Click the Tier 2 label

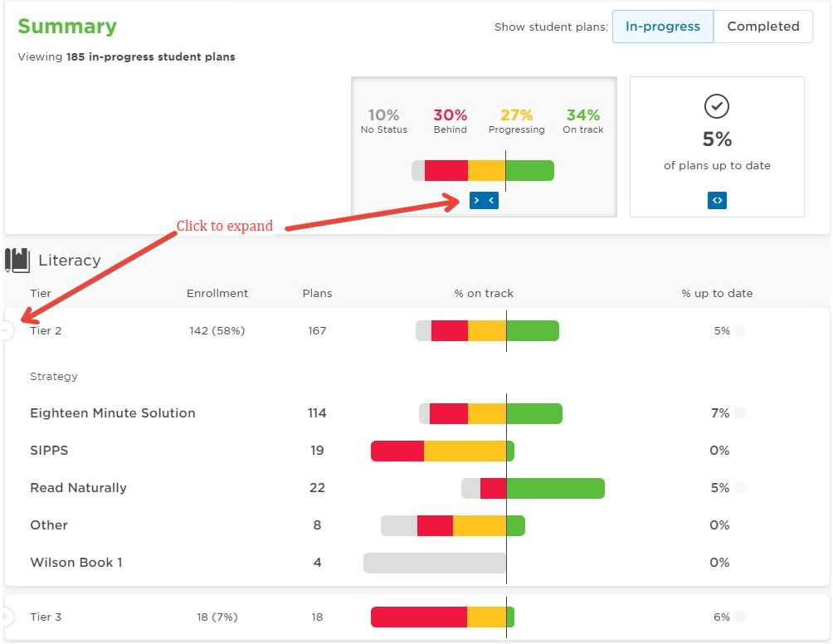pyautogui.click(x=46, y=330)
